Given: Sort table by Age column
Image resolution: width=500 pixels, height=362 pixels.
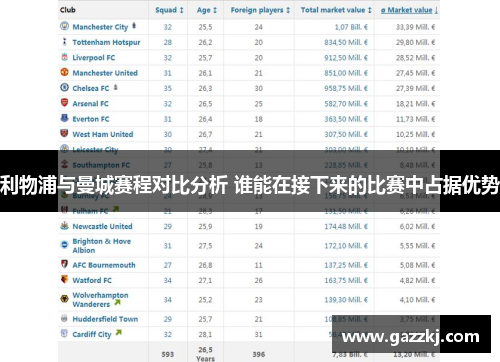Looking at the screenshot, I should 207,10.
